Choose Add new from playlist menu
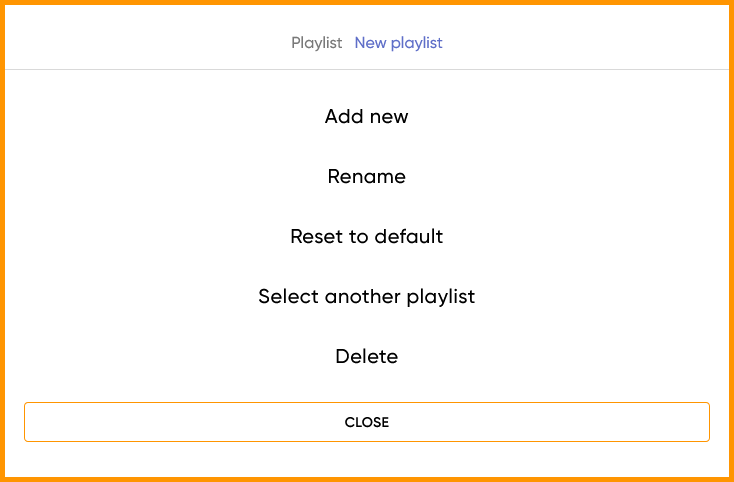Screen dimensions: 734x482 click(367, 116)
